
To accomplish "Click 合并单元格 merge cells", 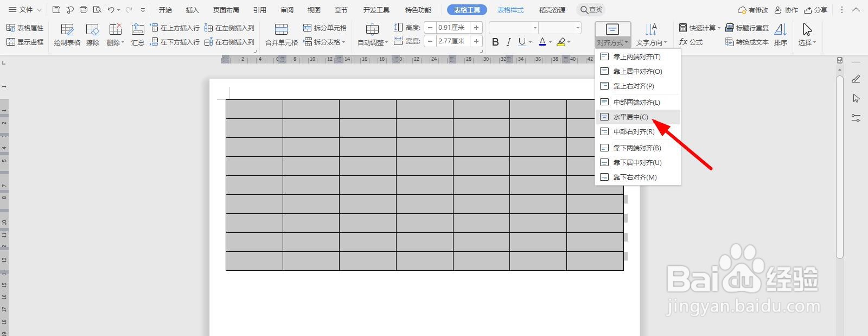I will (x=281, y=35).
